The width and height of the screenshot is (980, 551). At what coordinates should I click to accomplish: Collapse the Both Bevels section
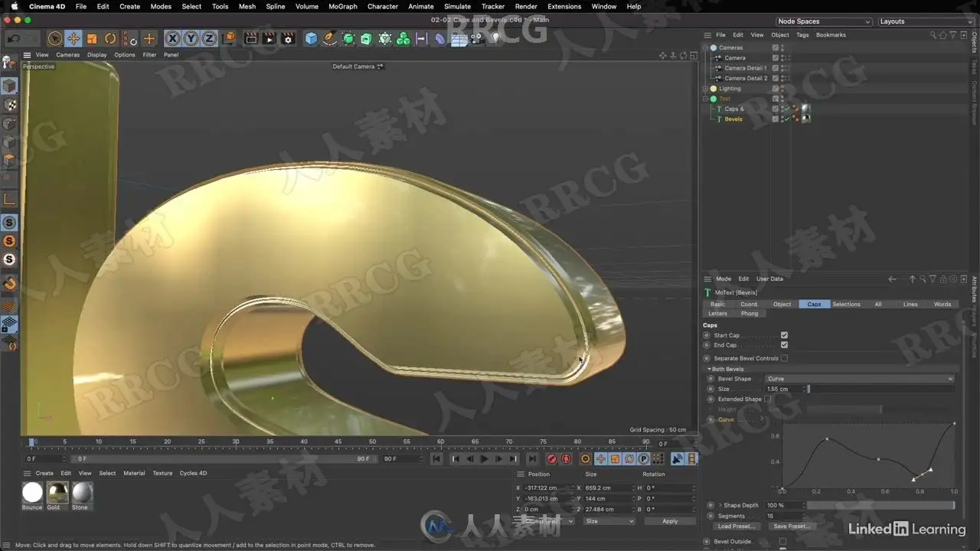(x=709, y=369)
